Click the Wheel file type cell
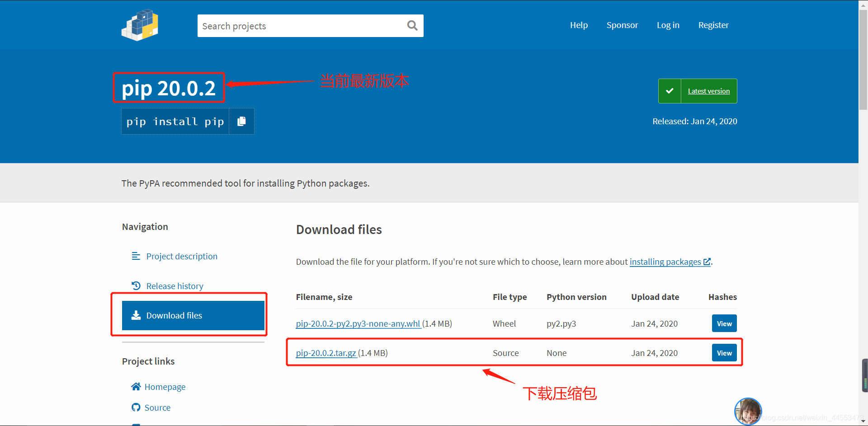Image resolution: width=868 pixels, height=426 pixels. (504, 323)
